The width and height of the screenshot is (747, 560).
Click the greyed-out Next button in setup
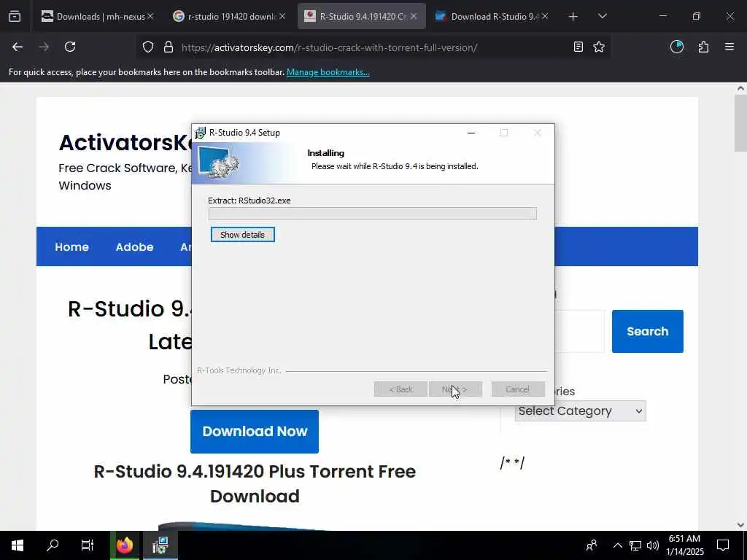(x=455, y=389)
